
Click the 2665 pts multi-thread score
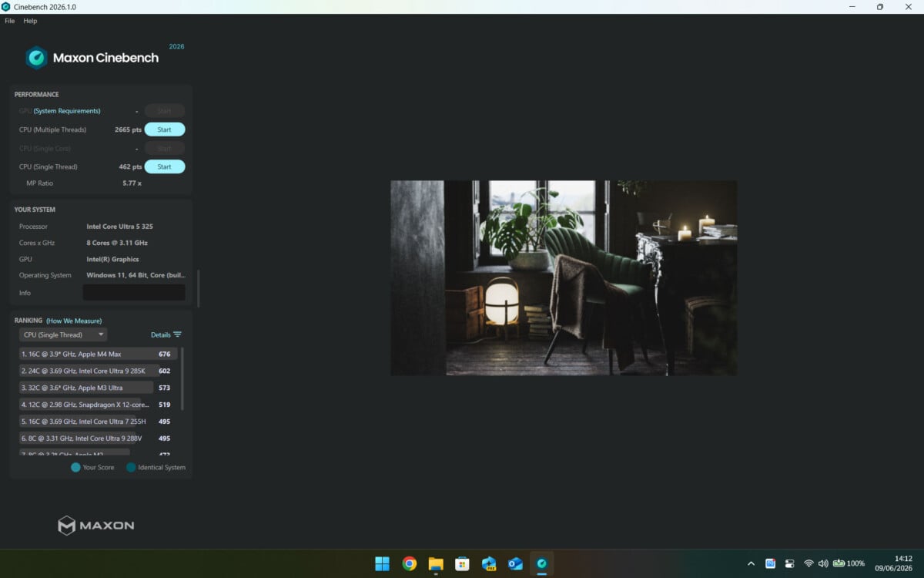pyautogui.click(x=128, y=129)
